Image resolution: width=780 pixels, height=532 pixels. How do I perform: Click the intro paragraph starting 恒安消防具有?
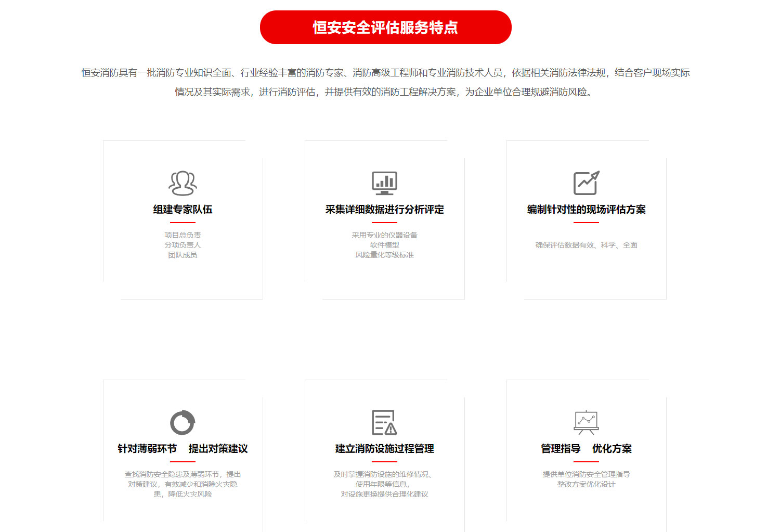(385, 82)
